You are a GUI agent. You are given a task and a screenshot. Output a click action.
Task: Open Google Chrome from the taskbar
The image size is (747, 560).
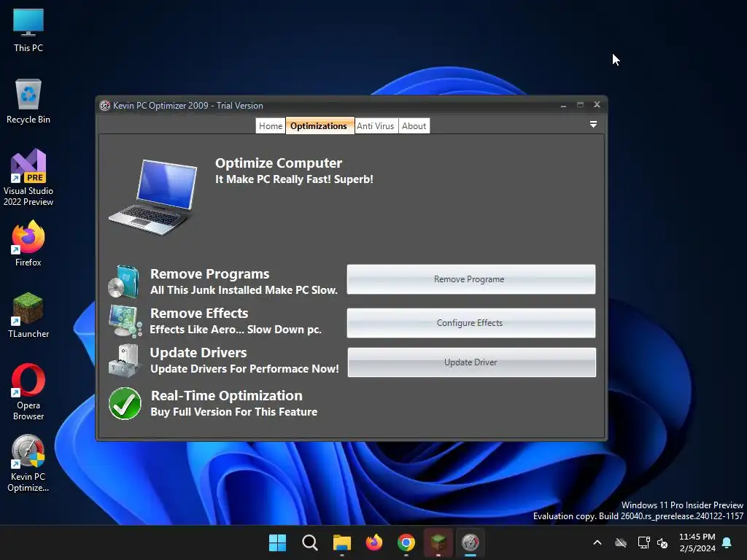pos(406,542)
